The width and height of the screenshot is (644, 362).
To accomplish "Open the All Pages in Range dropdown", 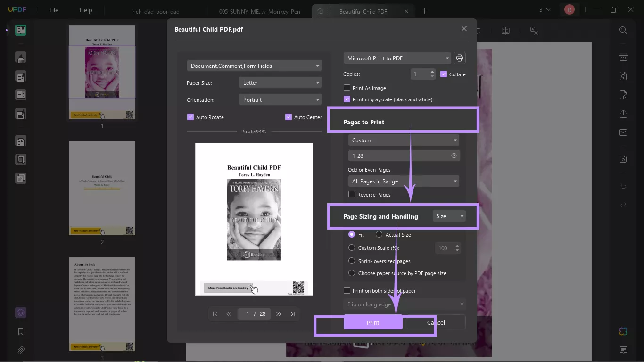I will (x=404, y=181).
